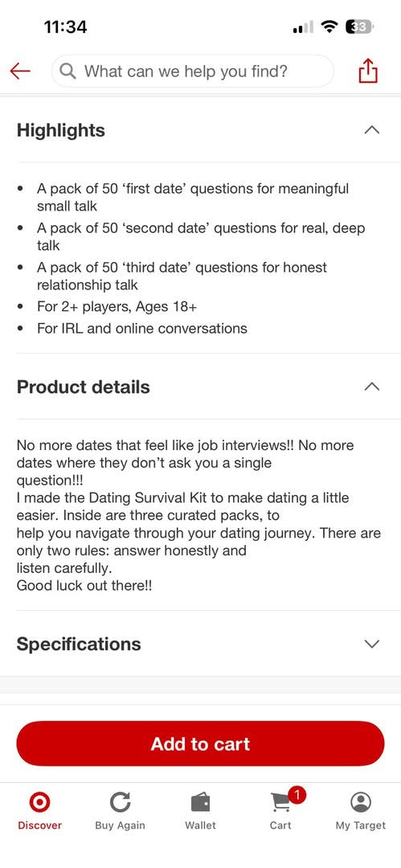
Task: Tap the My Target label text
Action: pyautogui.click(x=361, y=825)
